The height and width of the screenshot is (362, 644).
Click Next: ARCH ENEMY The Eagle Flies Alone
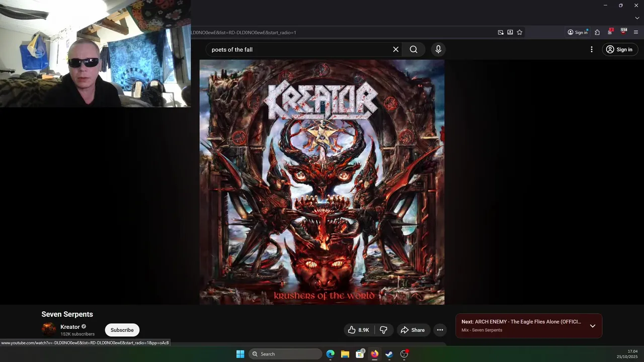tap(521, 322)
